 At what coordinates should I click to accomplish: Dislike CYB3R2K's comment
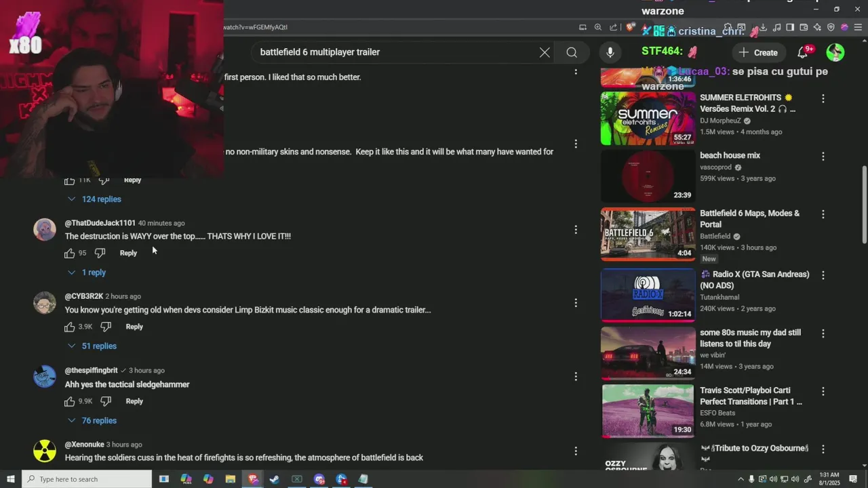coord(106,327)
